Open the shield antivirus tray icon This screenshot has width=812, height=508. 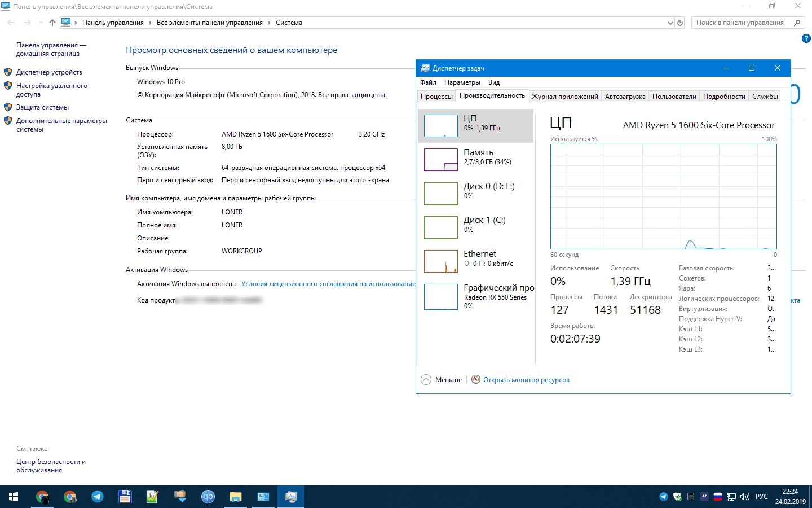pyautogui.click(x=677, y=497)
